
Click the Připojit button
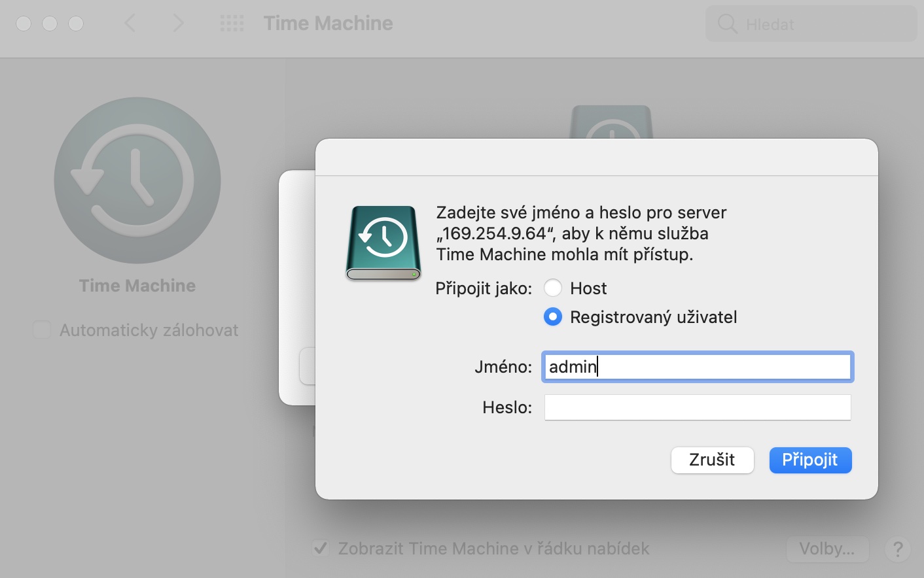coord(810,460)
